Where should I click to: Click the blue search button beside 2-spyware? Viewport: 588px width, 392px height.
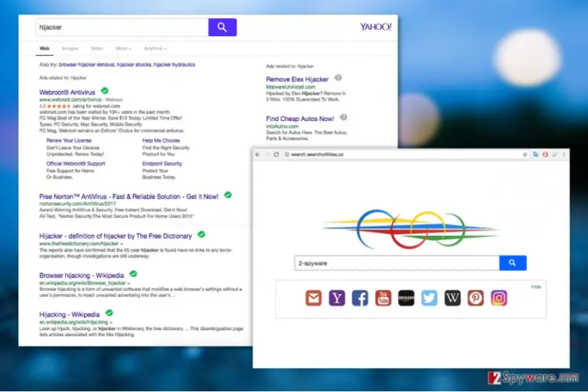513,263
